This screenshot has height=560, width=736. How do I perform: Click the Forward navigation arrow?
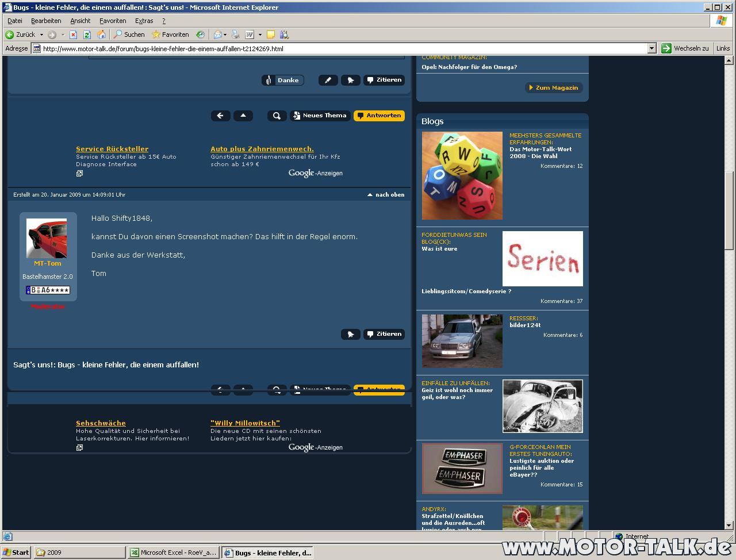[52, 34]
